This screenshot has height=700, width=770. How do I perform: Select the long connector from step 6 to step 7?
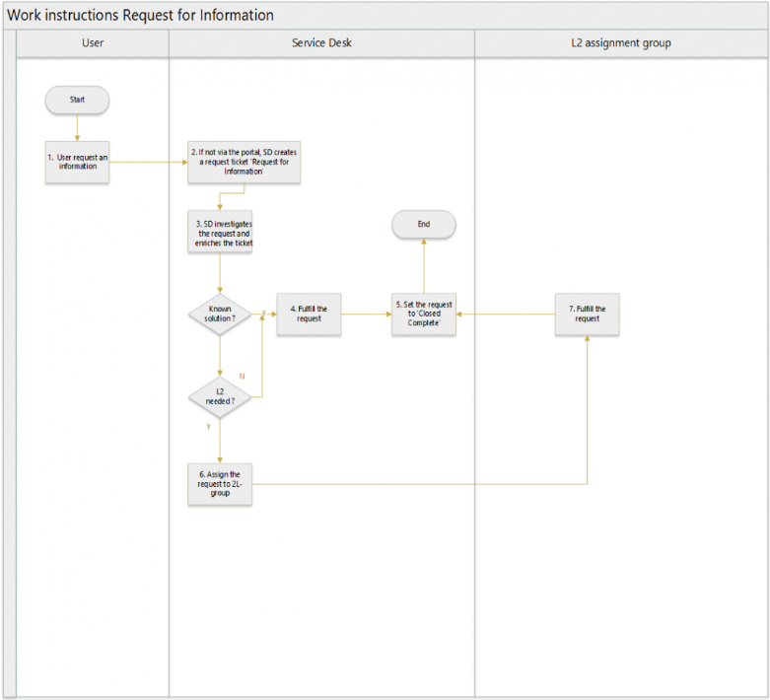click(414, 484)
